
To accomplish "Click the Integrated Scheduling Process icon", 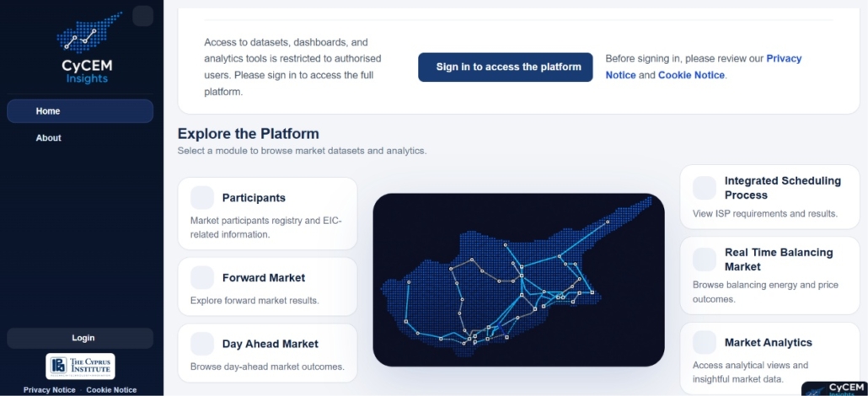I will (705, 188).
